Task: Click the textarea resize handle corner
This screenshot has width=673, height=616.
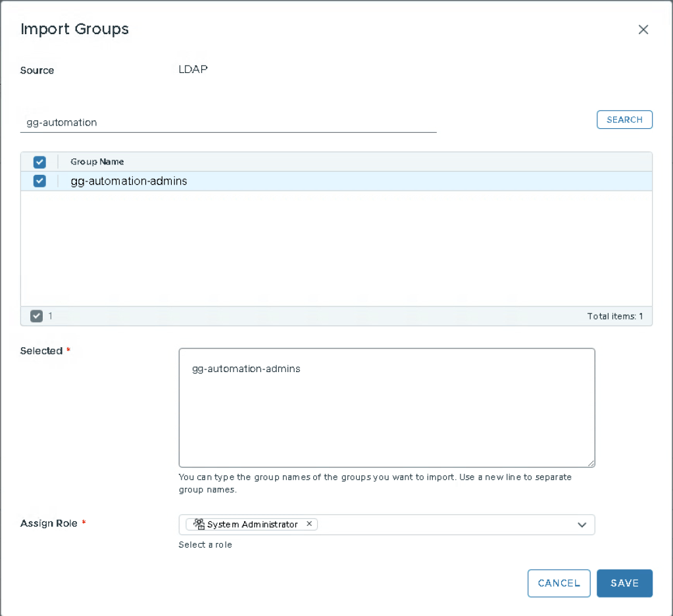Action: 591,463
